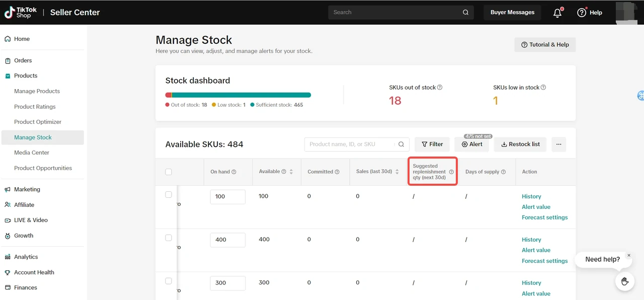Click the TikTok Shop logo

click(18, 12)
